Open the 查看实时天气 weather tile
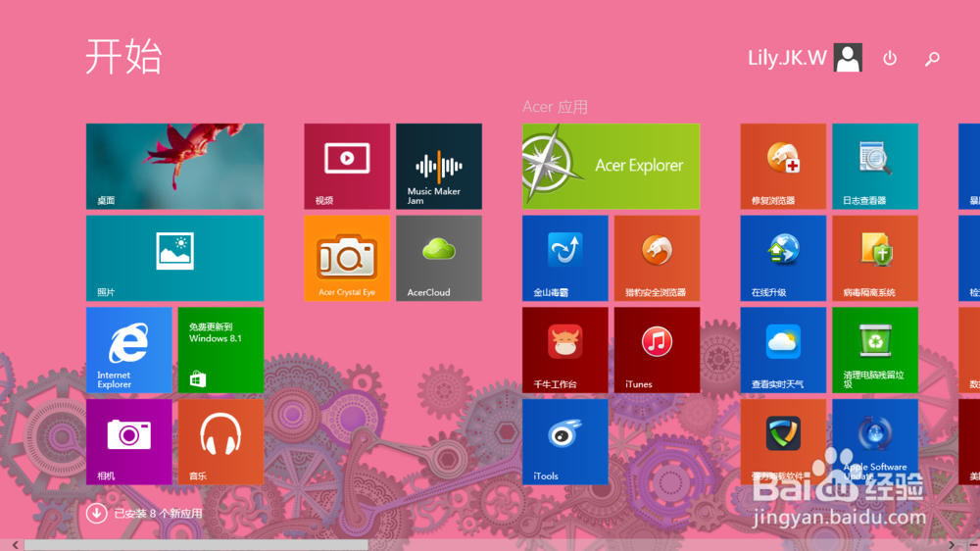This screenshot has width=980, height=551. tap(783, 350)
